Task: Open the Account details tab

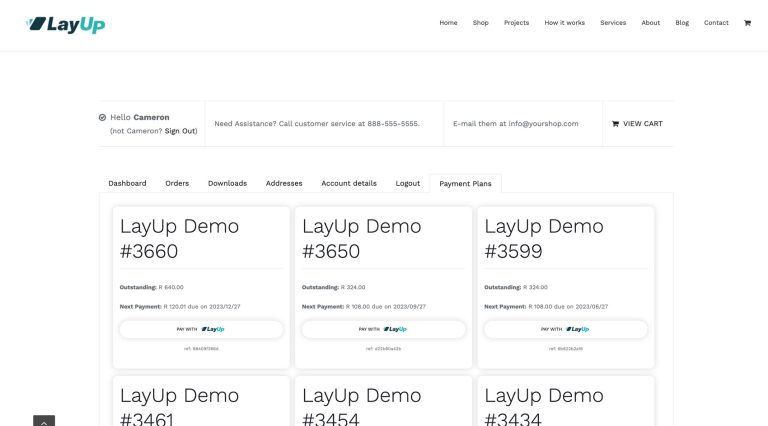Action: (x=349, y=183)
